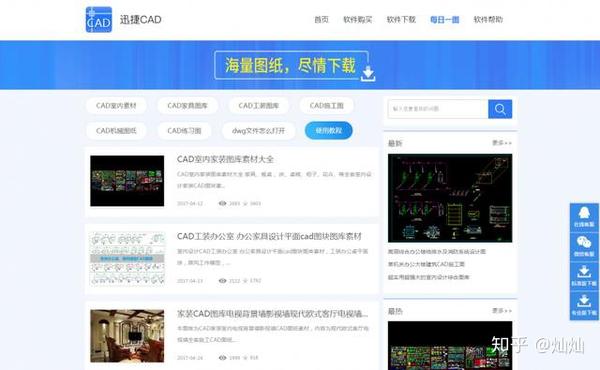Image resolution: width=600 pixels, height=370 pixels.
Task: Click the 最新 section heading
Action: pyautogui.click(x=395, y=143)
